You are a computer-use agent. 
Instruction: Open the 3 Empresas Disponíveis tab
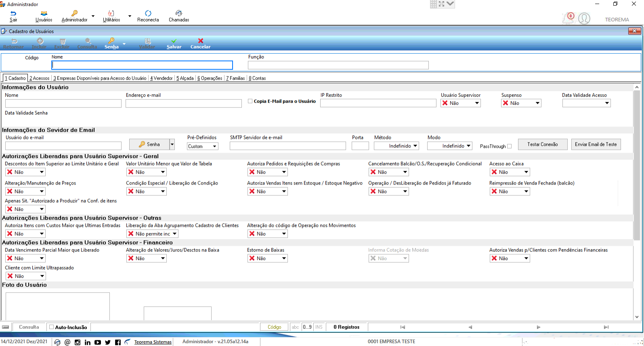(x=100, y=78)
